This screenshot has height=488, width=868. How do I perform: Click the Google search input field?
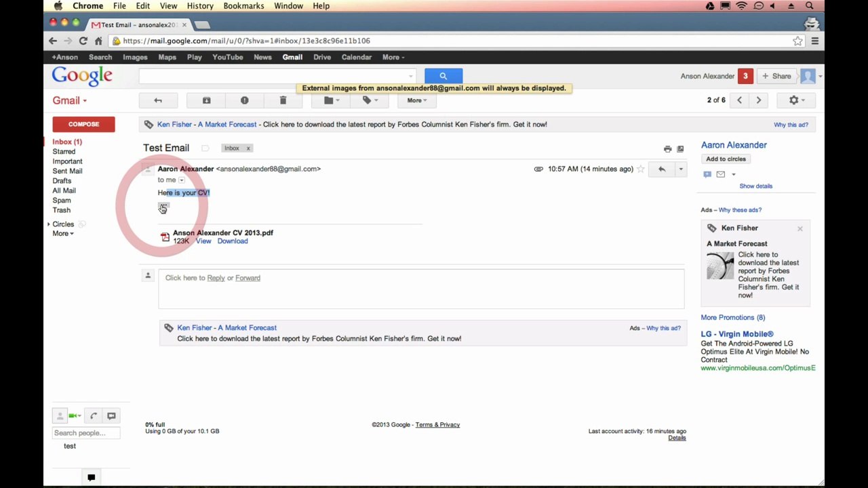(277, 76)
